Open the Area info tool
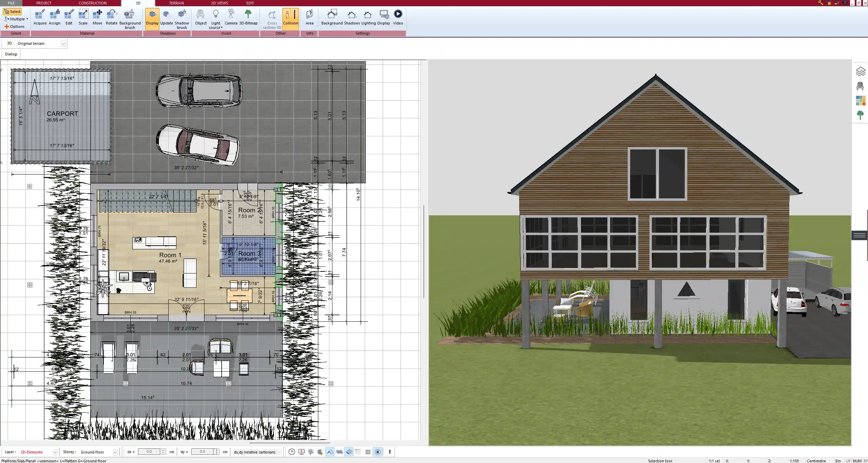868x463 pixels. point(309,17)
